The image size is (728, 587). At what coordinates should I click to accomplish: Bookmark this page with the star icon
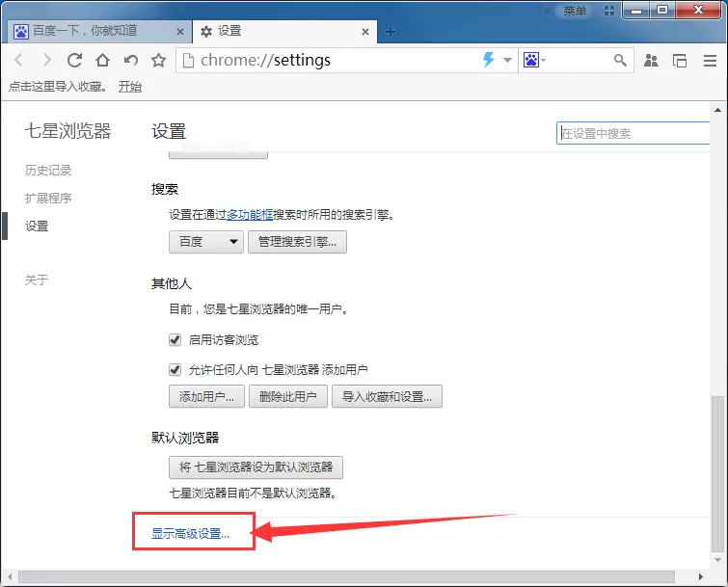159,60
